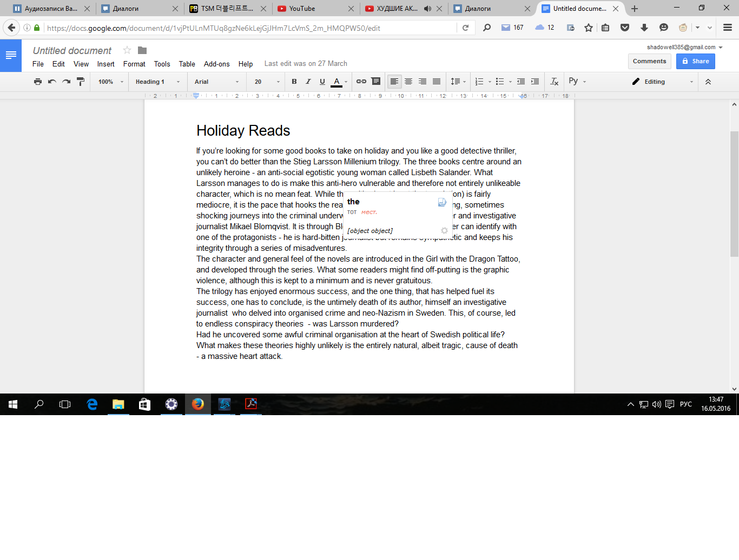Reload the page in the address bar
This screenshot has height=560, width=739.
(x=465, y=28)
